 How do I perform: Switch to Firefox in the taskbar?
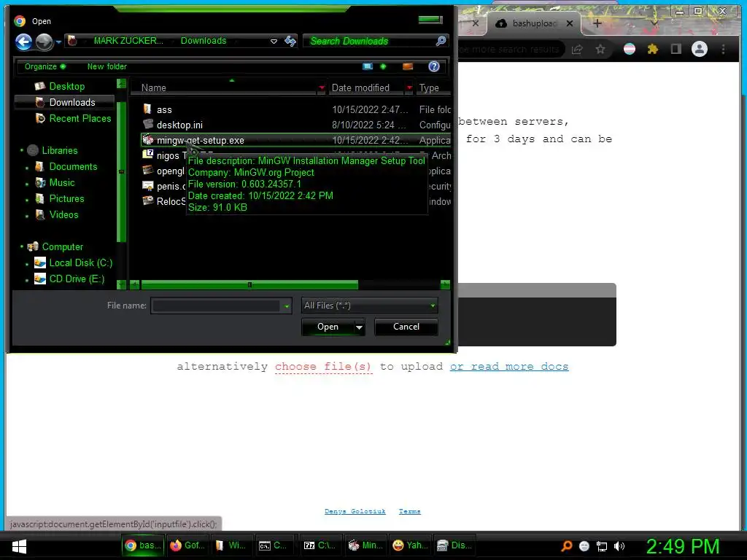(187, 545)
